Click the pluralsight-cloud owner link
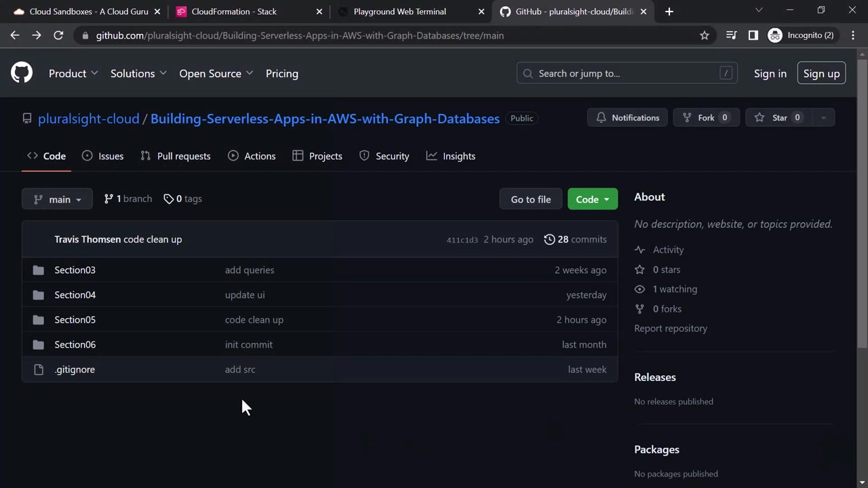Screen dimensions: 868x488 (x=88, y=119)
